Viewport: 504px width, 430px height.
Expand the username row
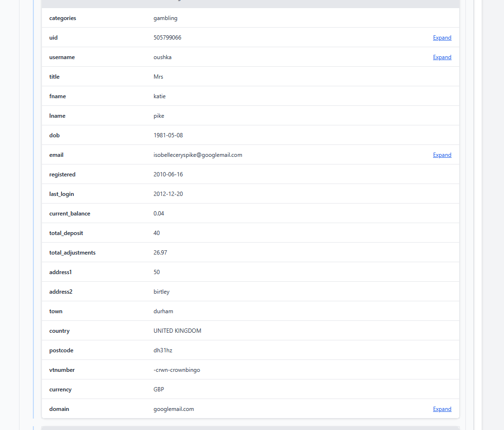[442, 57]
